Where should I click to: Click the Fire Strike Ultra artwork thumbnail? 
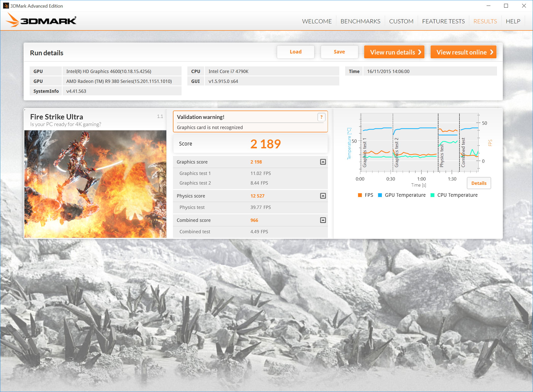pos(95,184)
